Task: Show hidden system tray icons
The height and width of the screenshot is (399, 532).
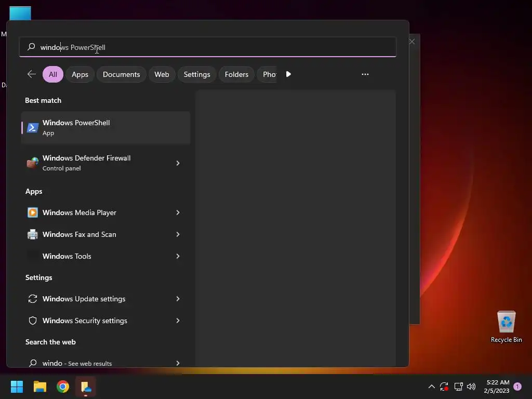Action: pyautogui.click(x=432, y=387)
